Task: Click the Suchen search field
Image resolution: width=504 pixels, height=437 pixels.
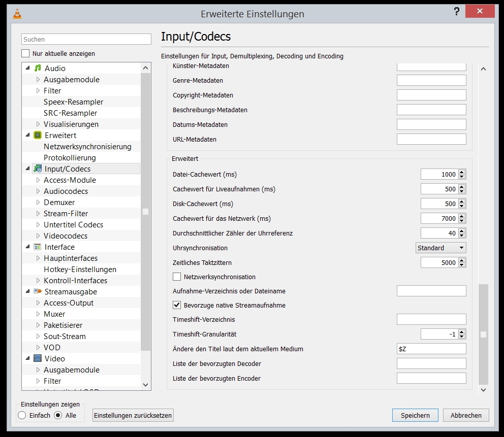Action: [x=86, y=39]
